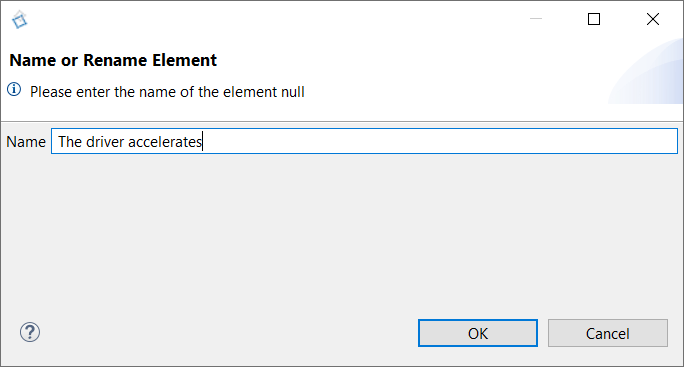The image size is (684, 367).
Task: Place cursor in empty part of Name field
Action: click(x=436, y=141)
